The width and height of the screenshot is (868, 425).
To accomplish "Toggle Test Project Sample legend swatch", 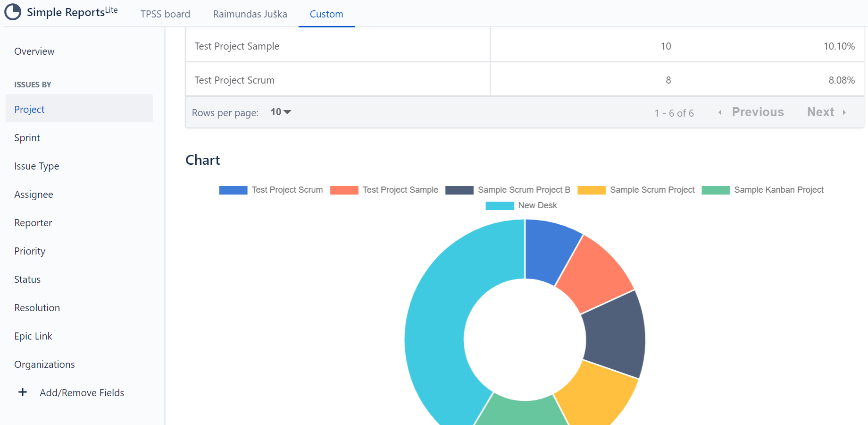I will (x=344, y=190).
